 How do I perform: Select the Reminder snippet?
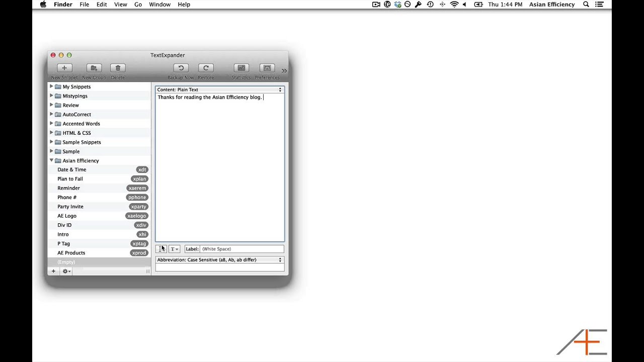pyautogui.click(x=99, y=188)
